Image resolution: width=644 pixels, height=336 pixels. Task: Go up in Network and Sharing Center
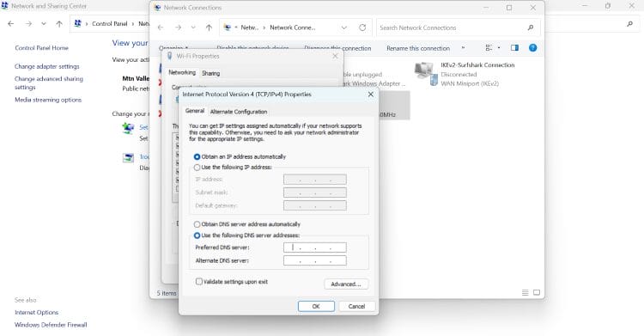pyautogui.click(x=59, y=24)
